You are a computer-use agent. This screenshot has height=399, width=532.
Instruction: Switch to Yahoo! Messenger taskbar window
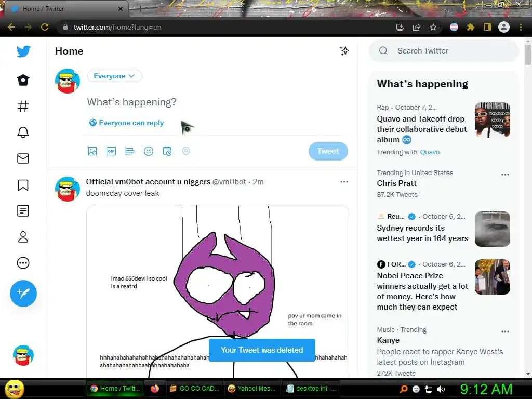tap(252, 389)
